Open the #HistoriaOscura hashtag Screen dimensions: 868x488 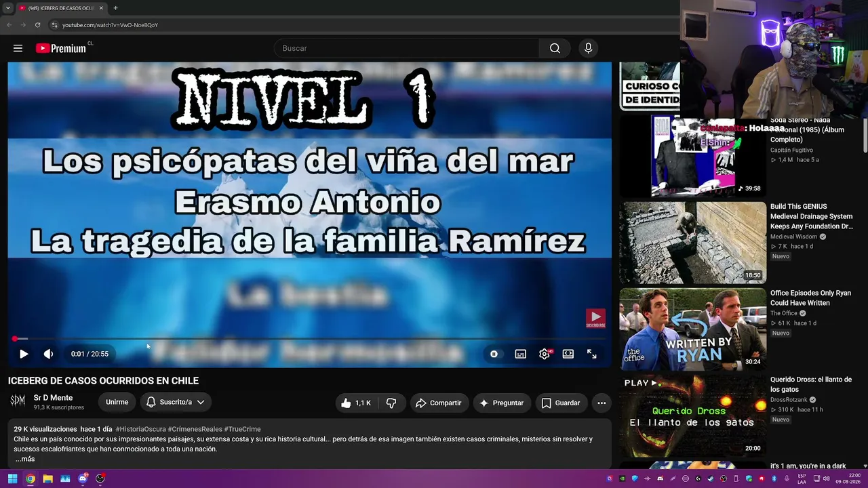pyautogui.click(x=140, y=429)
